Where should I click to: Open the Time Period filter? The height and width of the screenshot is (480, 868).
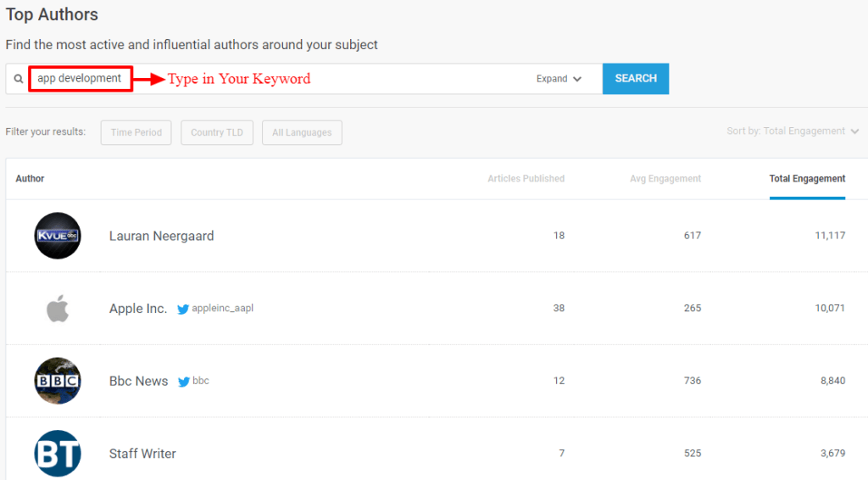(136, 132)
